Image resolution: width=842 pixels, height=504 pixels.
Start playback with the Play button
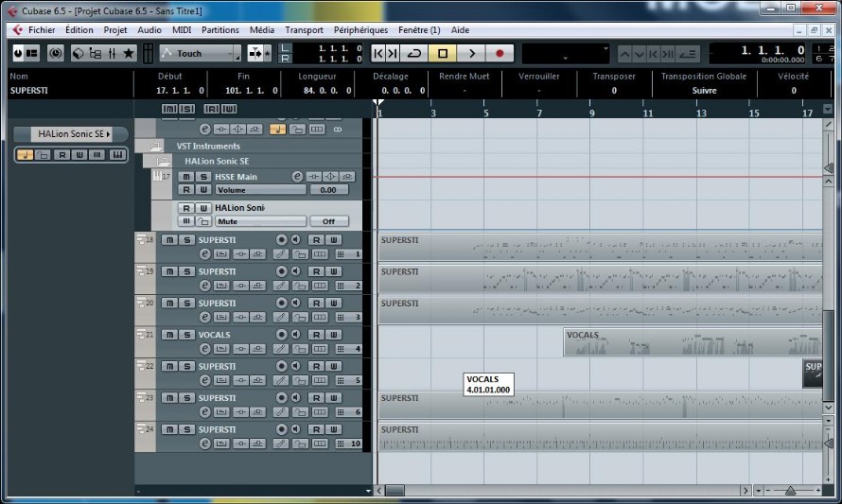pos(471,53)
